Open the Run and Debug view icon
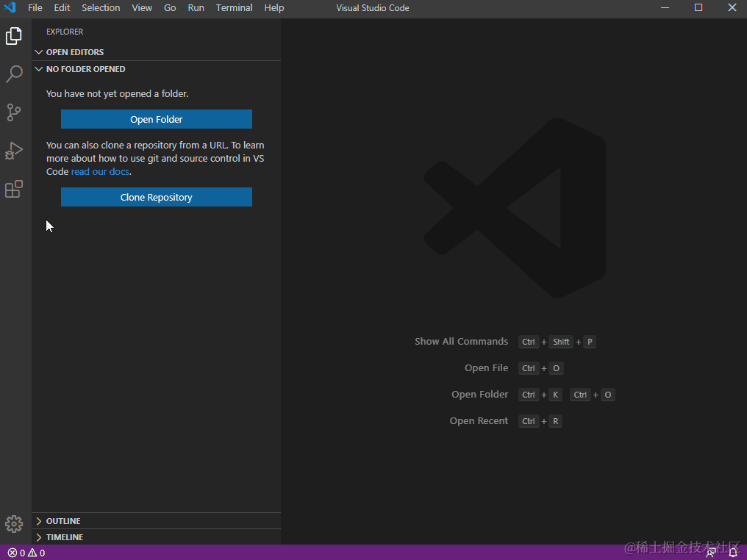The height and width of the screenshot is (560, 747). [x=14, y=151]
